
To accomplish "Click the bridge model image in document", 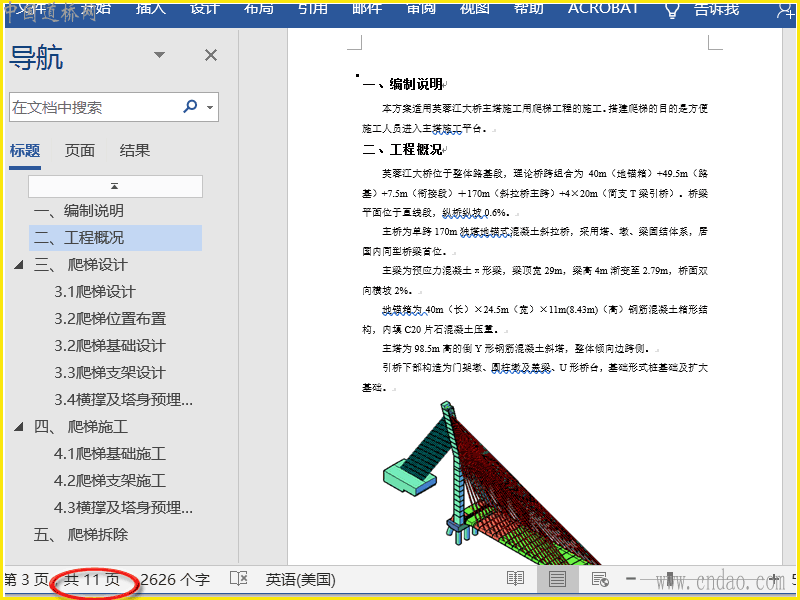I will (492, 483).
